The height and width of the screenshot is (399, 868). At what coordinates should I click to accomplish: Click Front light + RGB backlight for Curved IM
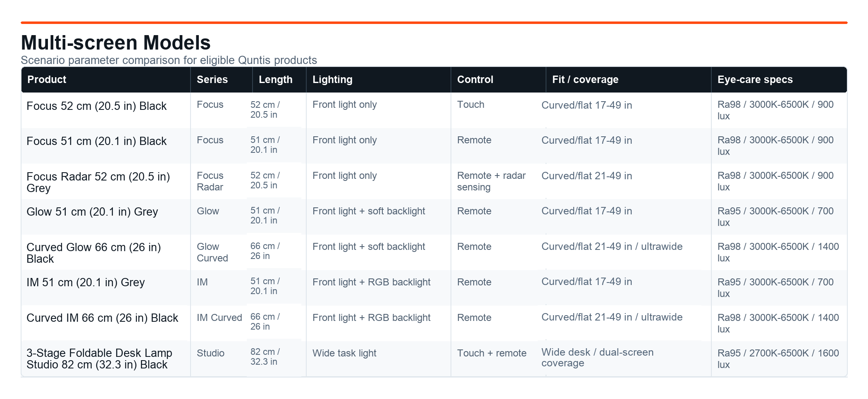(371, 318)
